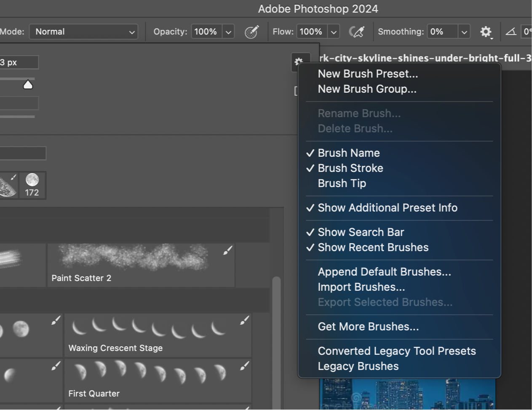
Task: Select the Waxing Crescent Stage brush
Action: click(x=158, y=335)
